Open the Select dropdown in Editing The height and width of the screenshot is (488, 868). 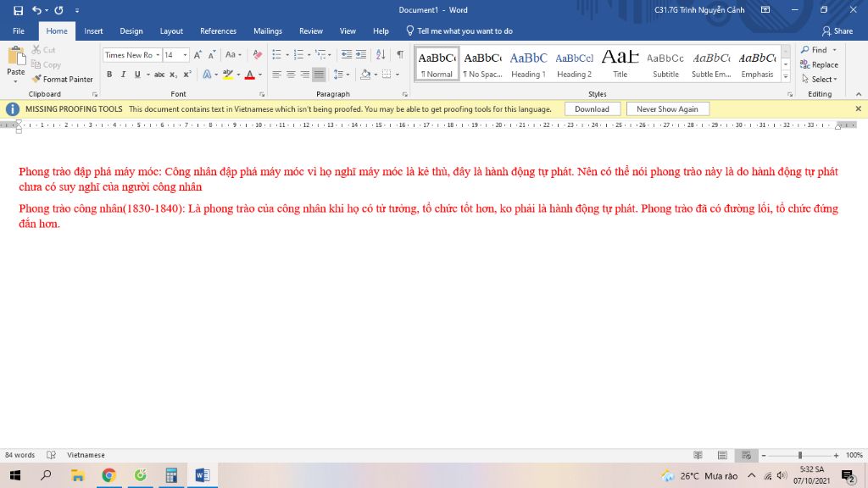coord(820,79)
